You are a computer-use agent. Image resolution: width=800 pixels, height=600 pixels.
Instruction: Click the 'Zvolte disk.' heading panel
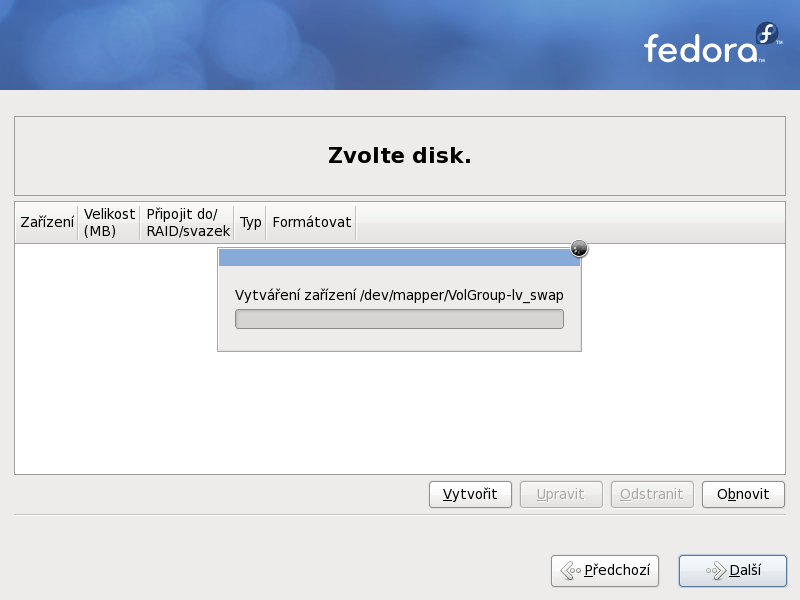[x=400, y=156]
